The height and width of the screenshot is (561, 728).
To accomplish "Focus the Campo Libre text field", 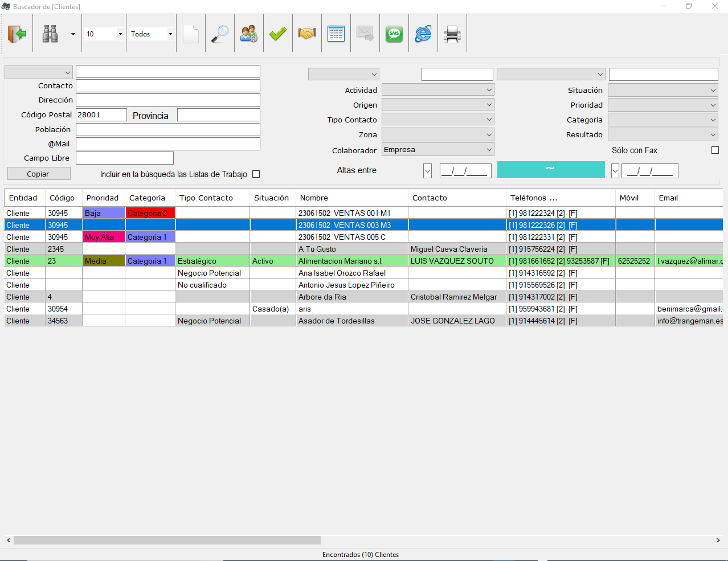I will (125, 158).
